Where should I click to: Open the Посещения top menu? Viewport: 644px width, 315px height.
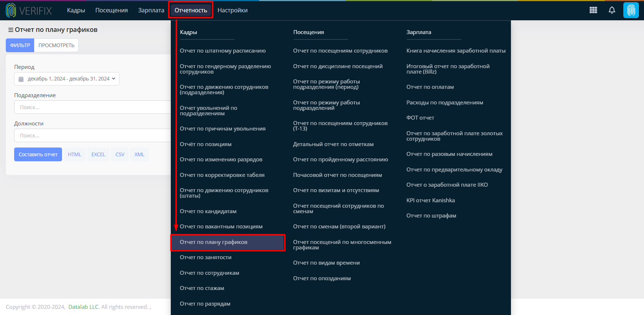(112, 10)
